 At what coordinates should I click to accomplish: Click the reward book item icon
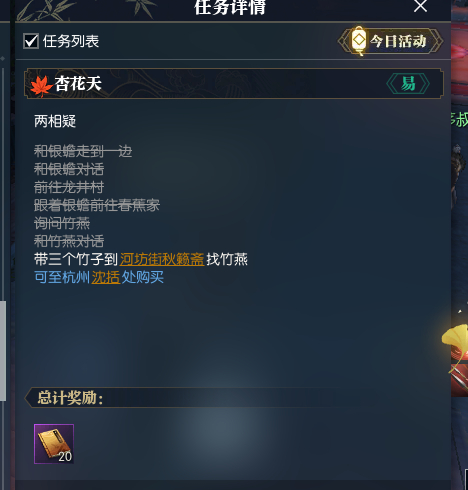coord(54,444)
